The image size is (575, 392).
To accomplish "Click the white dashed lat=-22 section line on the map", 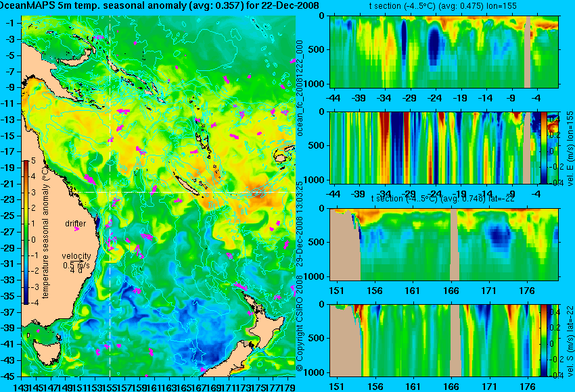I will point(183,192).
